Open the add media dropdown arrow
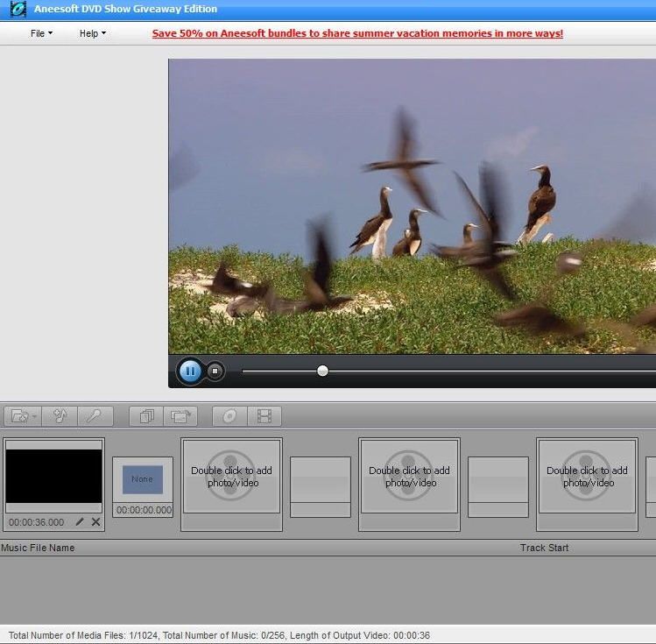This screenshot has width=656, height=644. click(34, 417)
